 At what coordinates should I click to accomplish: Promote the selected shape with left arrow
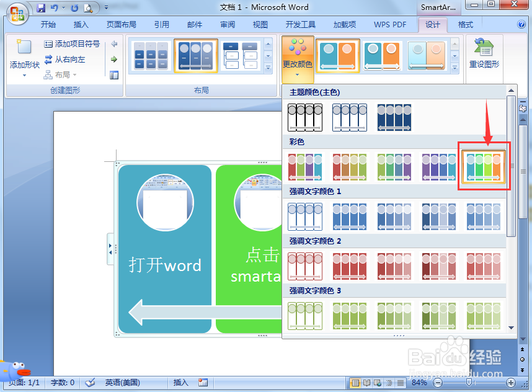[114, 44]
